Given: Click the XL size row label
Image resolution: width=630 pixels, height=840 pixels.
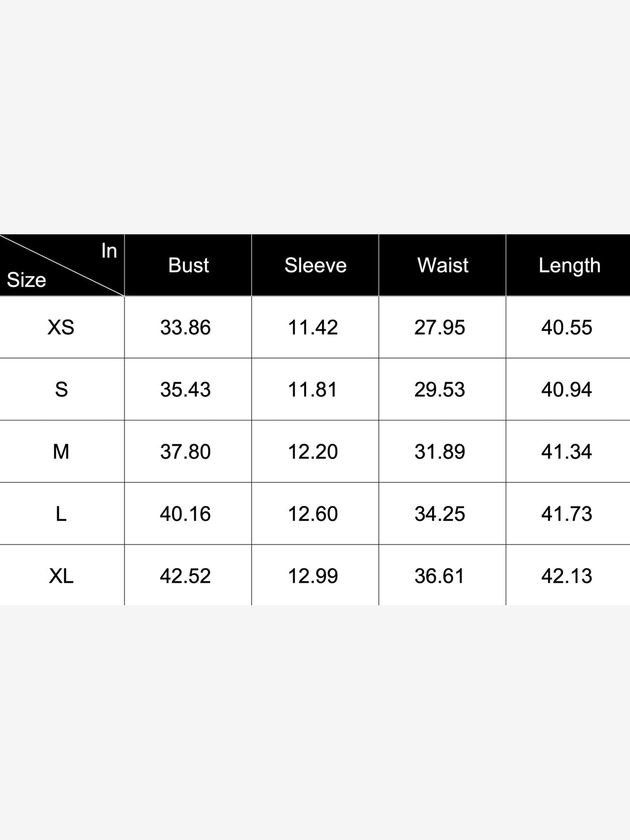Looking at the screenshot, I should tap(61, 576).
